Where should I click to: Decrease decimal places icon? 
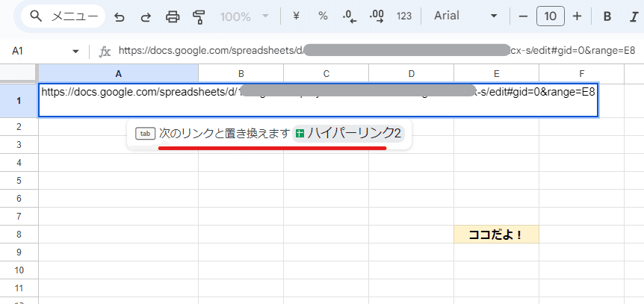349,16
